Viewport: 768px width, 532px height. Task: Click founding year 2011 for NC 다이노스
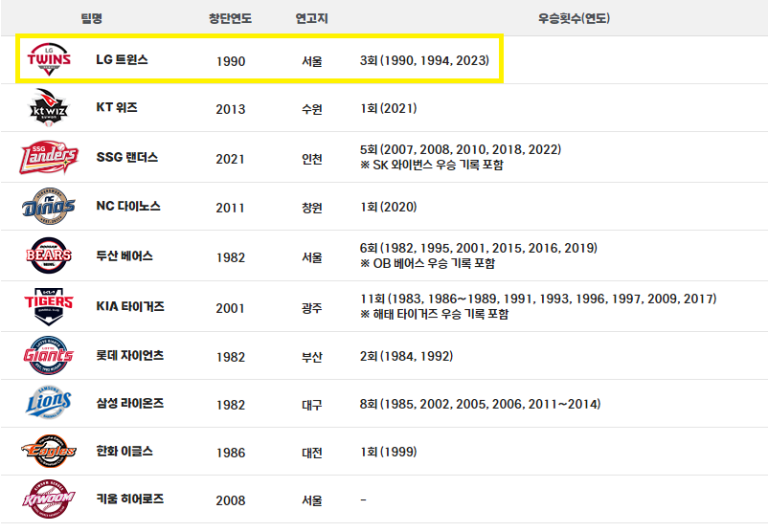(x=230, y=208)
